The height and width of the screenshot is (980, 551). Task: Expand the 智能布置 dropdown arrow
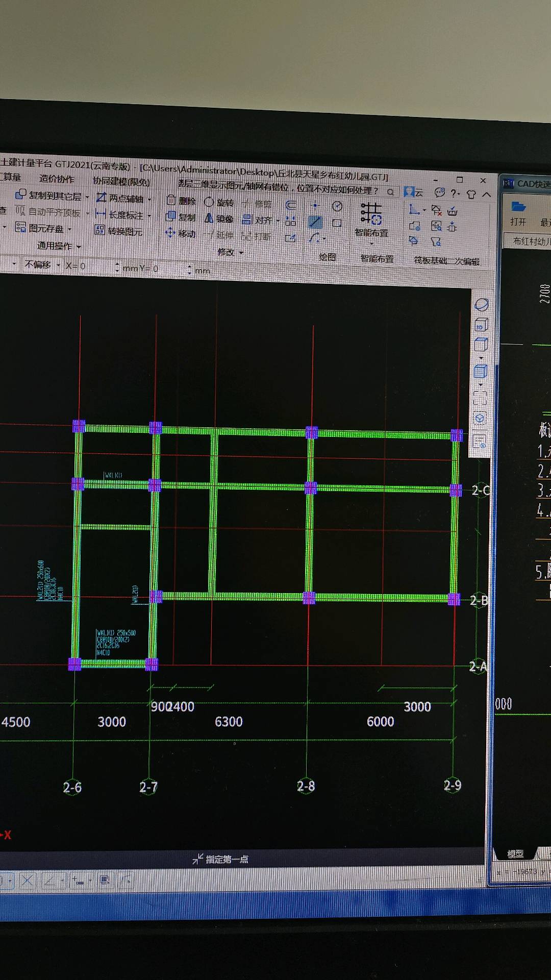371,244
